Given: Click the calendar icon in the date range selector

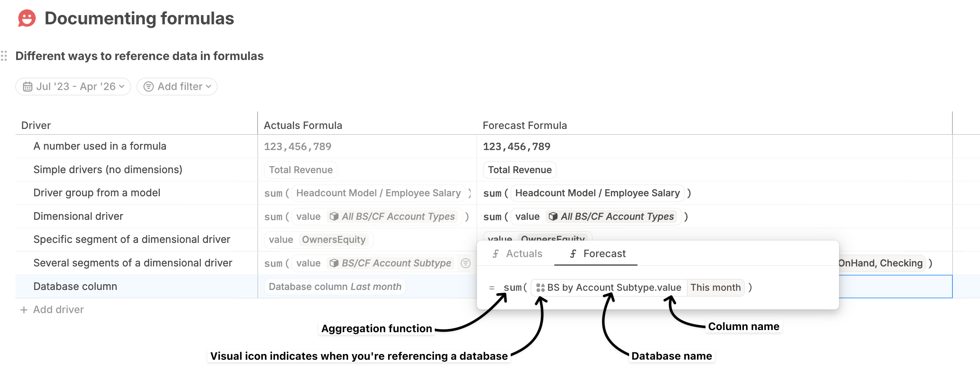Looking at the screenshot, I should coord(28,86).
